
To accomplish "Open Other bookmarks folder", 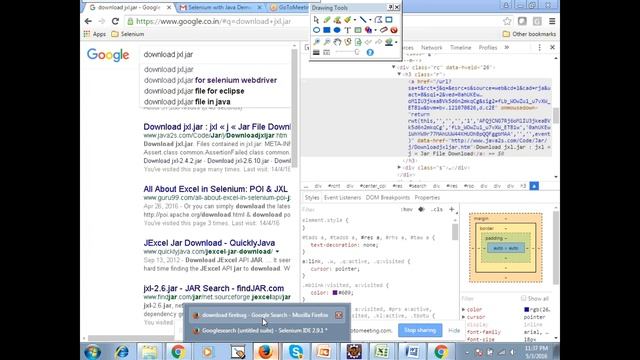I will [x=529, y=34].
